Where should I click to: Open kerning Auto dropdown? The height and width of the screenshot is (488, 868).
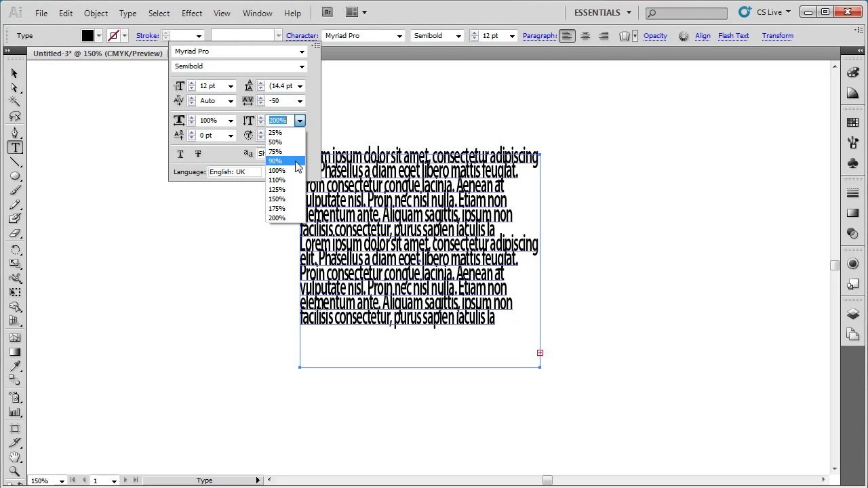click(231, 101)
